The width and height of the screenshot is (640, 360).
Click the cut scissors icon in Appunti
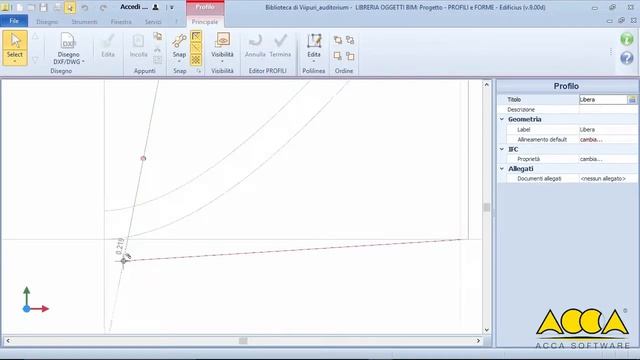tap(158, 49)
